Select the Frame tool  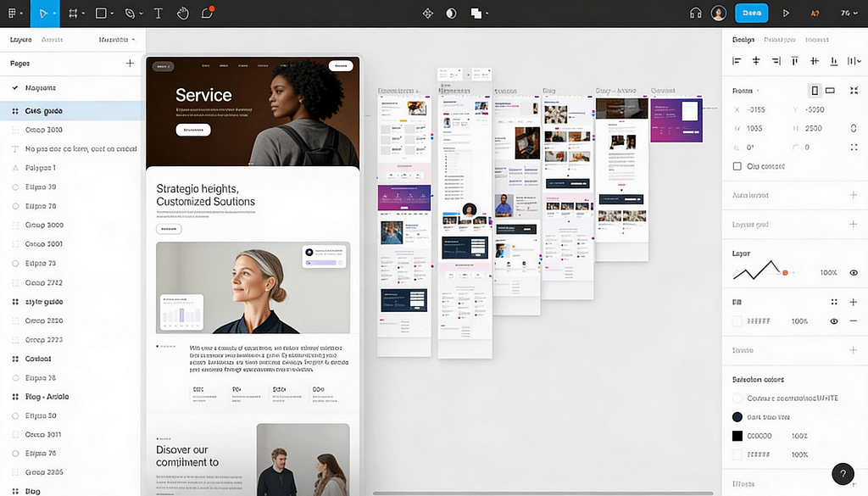click(73, 13)
